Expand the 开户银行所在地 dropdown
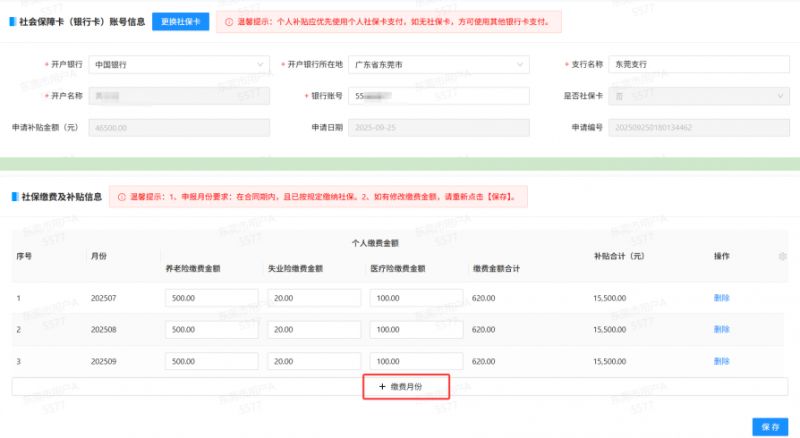 pyautogui.click(x=438, y=65)
